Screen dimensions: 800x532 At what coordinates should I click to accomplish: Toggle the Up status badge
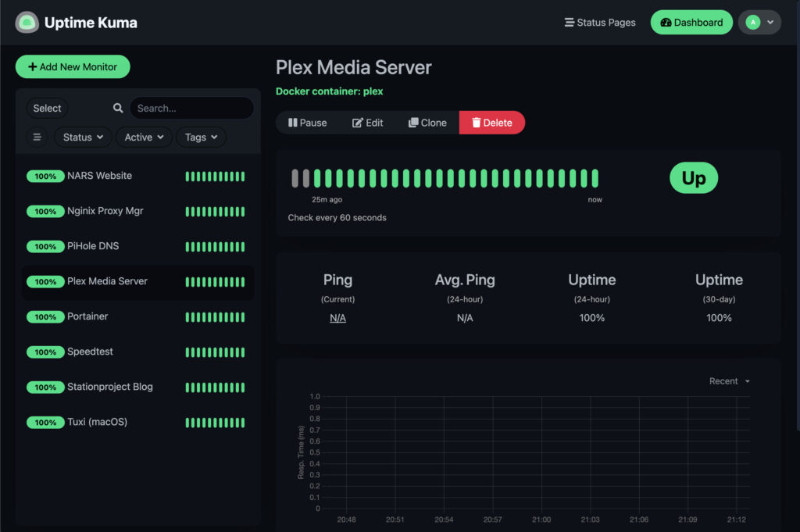coord(693,178)
